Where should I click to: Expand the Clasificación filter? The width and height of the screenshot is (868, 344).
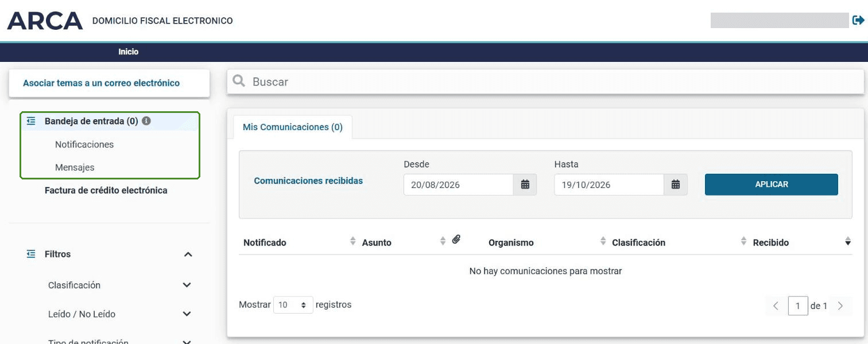coord(187,285)
